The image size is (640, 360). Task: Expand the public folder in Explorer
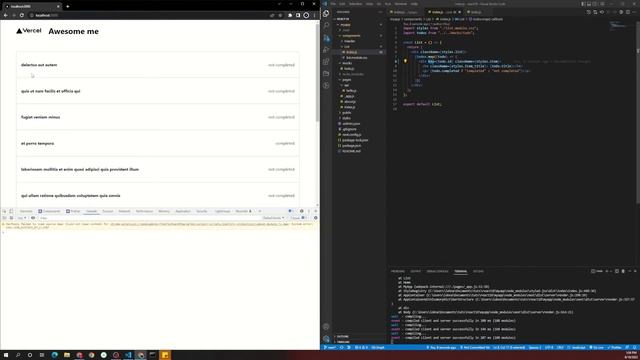346,112
